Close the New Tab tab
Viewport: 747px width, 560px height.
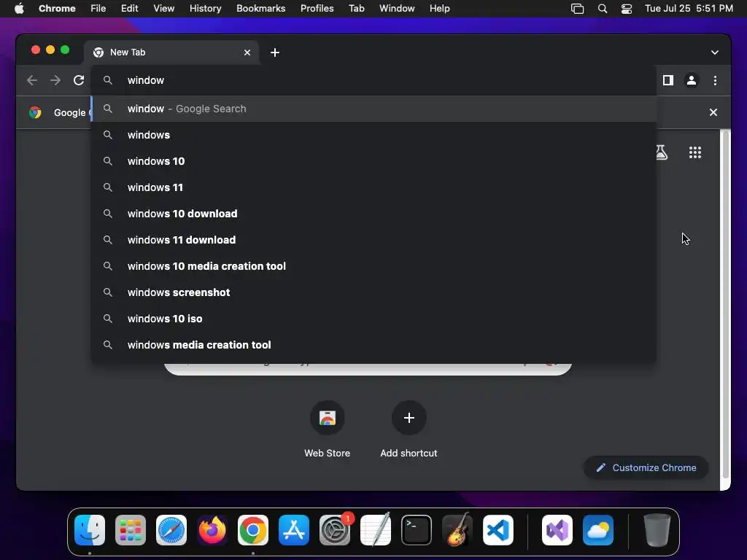[x=247, y=52]
